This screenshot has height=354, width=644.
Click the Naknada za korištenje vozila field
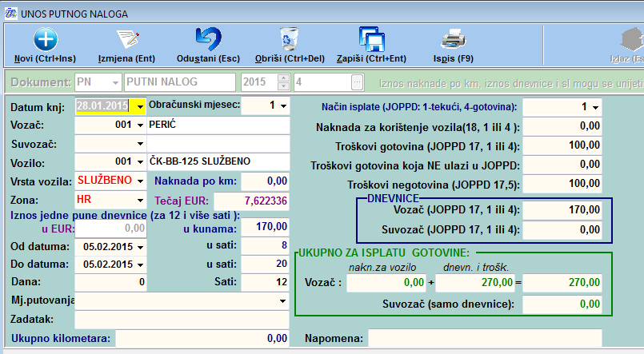coord(562,126)
